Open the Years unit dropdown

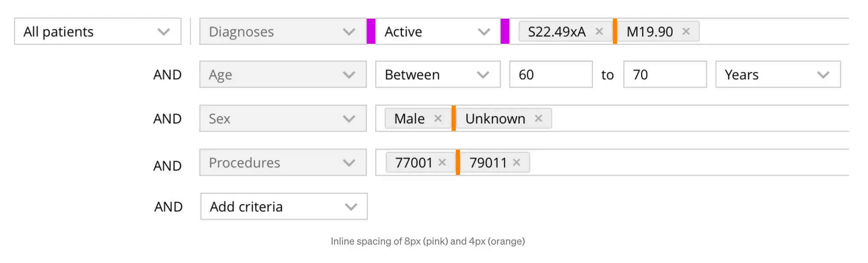pos(778,75)
